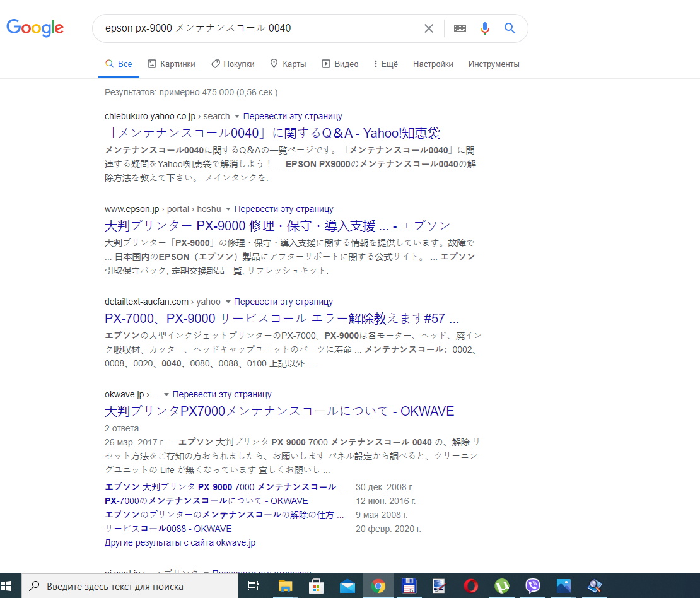Click into the Google search text box
Screen dimensions: 700x598
(259, 28)
